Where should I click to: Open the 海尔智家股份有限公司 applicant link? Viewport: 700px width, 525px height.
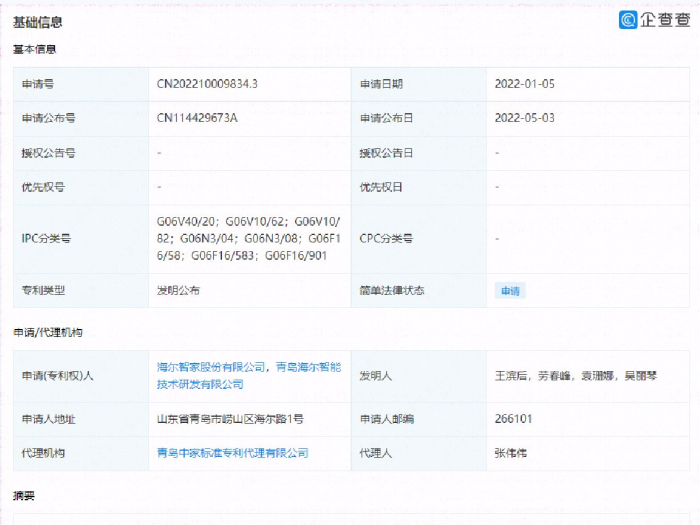[211, 367]
